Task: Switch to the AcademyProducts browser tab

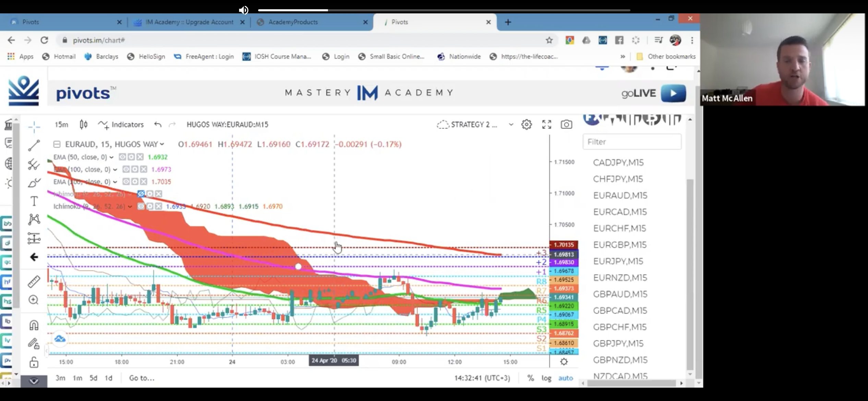Action: coord(293,22)
